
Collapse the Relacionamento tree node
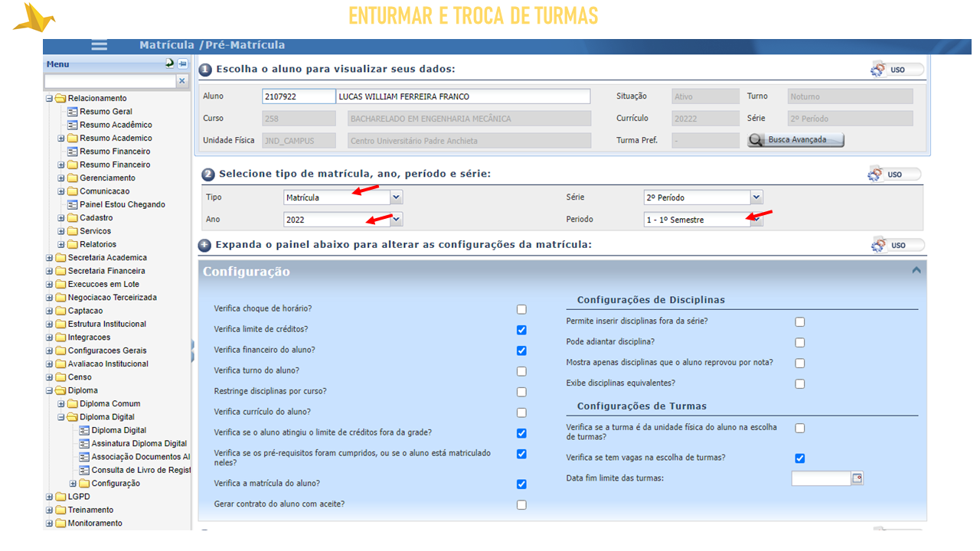(50, 98)
